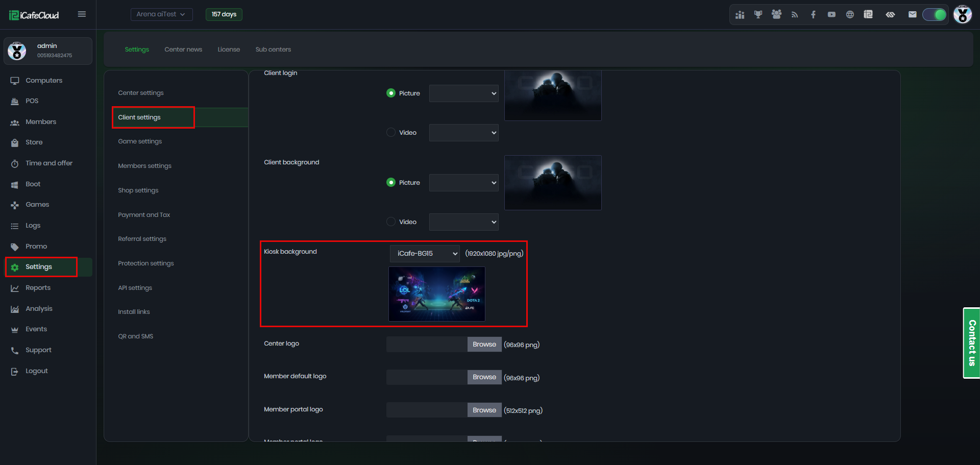Open Boot from the sidebar Windows icon
The height and width of the screenshot is (465, 980).
(15, 184)
